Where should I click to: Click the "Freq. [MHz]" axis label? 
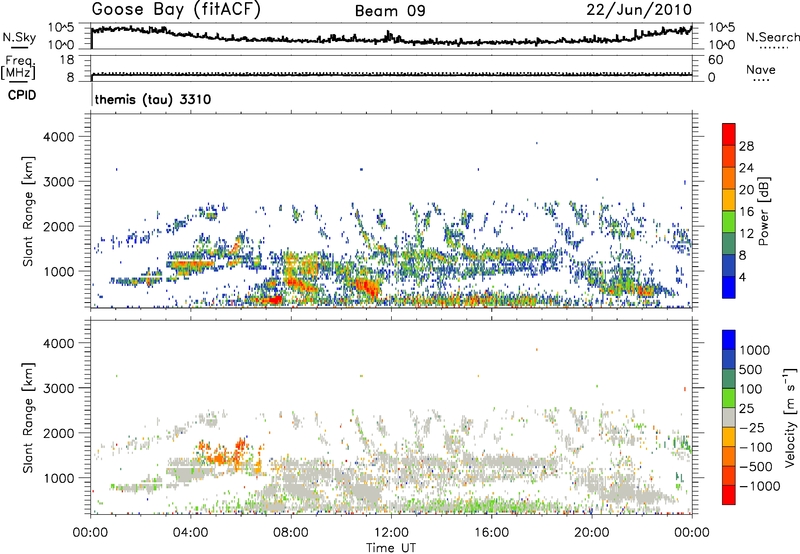click(19, 68)
